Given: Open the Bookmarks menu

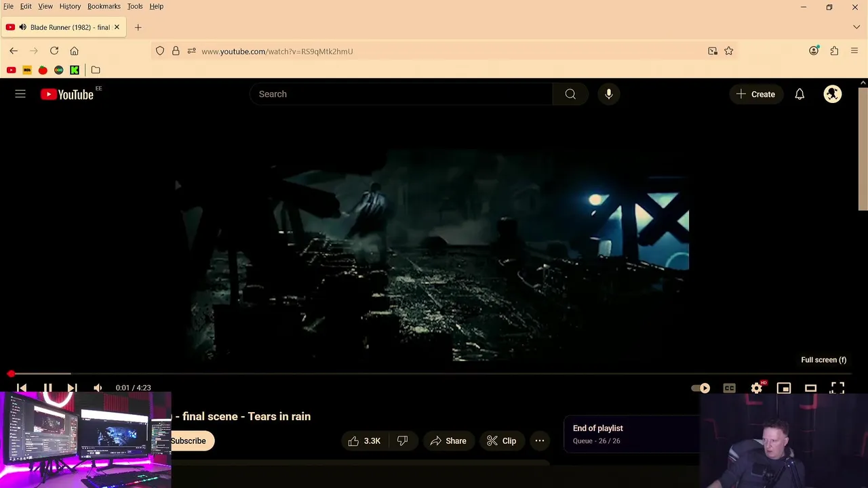Looking at the screenshot, I should (104, 6).
